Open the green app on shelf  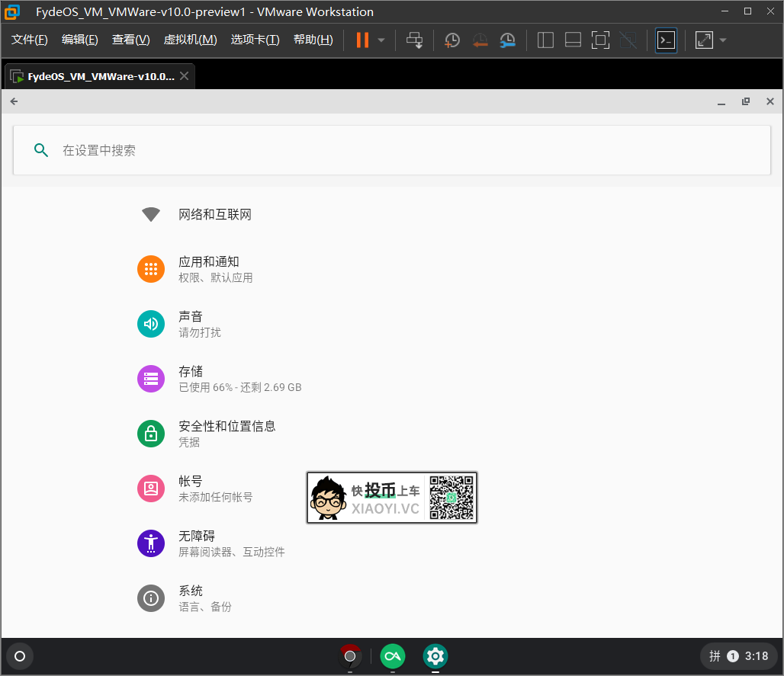tap(393, 656)
